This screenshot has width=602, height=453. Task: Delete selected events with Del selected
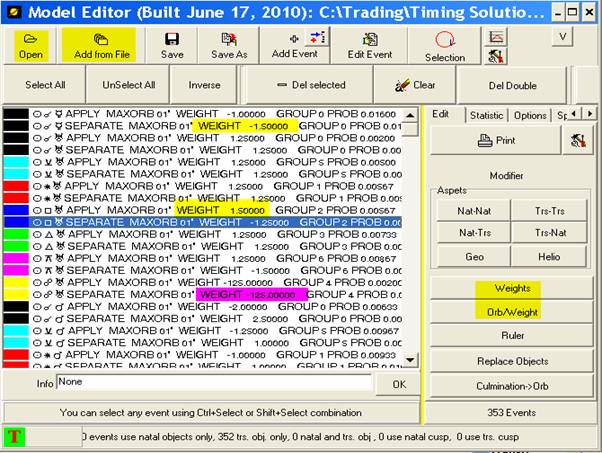point(311,85)
